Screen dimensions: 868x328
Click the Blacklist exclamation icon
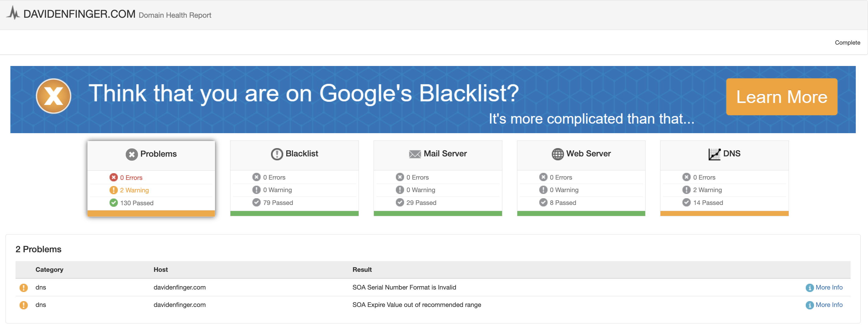(277, 154)
